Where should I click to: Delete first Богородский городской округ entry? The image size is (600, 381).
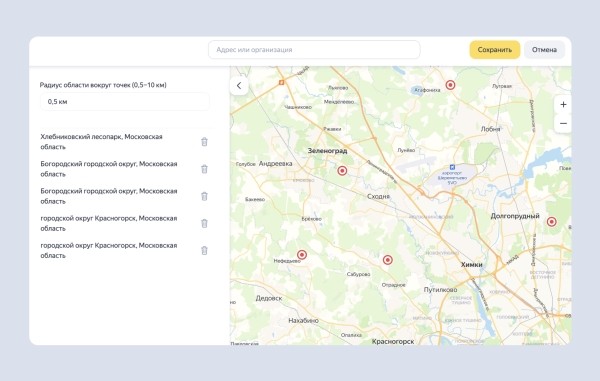(204, 169)
